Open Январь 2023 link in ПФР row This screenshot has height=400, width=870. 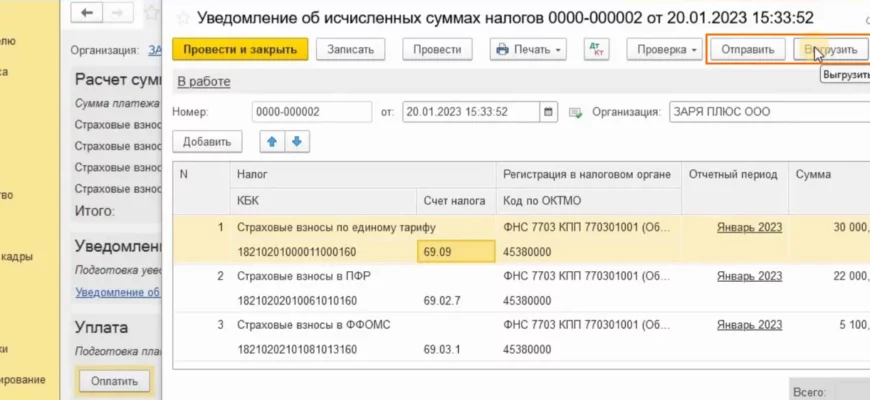[749, 276]
